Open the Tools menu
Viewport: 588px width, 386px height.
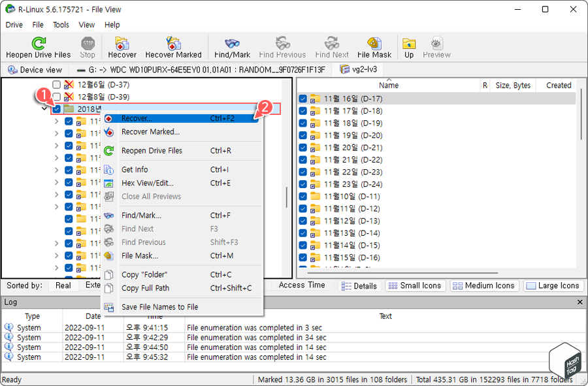61,24
